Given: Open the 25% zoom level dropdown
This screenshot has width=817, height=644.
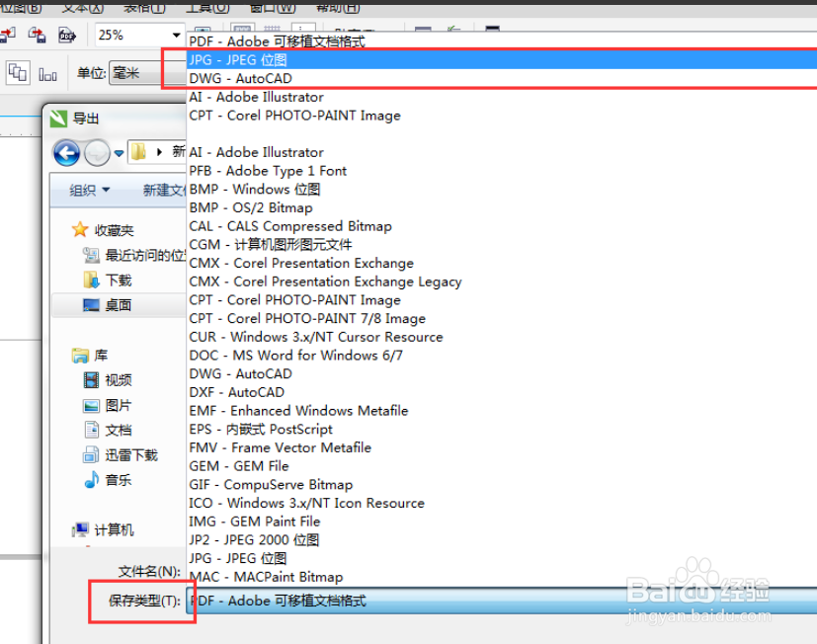Looking at the screenshot, I should point(176,36).
